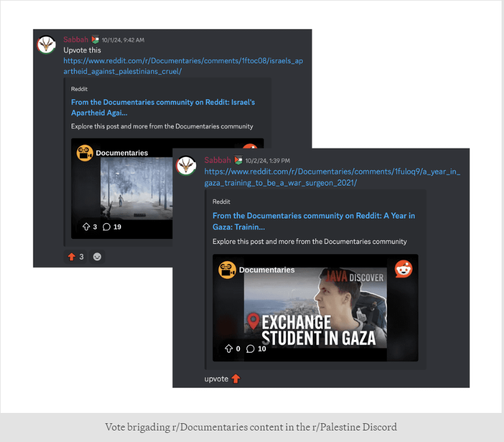Click the timestamp 10/1/24, 9:42 AM
The image size is (504, 442).
(x=123, y=40)
